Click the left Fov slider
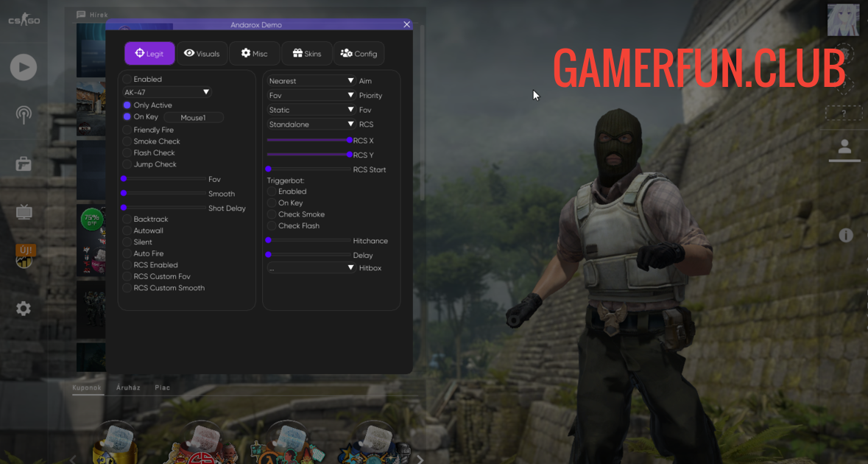Screen dimensions: 868x464 pos(164,179)
